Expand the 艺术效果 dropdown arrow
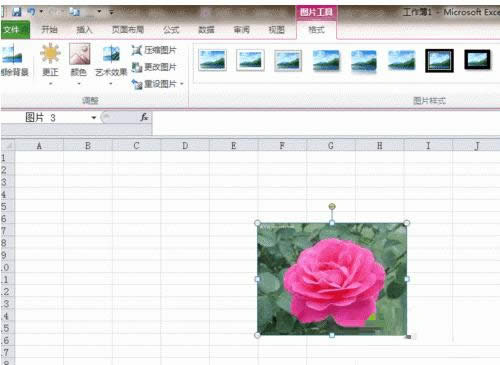The width and height of the screenshot is (500, 365). coord(111,84)
